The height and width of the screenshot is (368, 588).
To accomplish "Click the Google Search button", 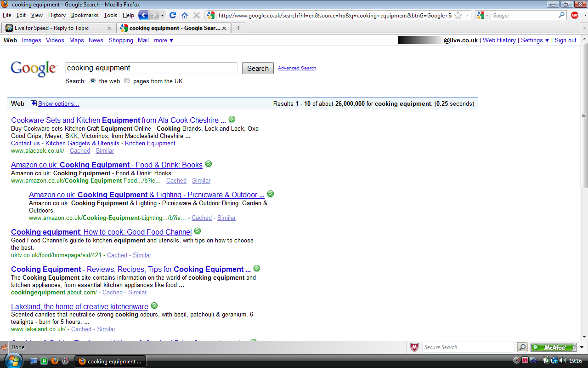I will 258,68.
